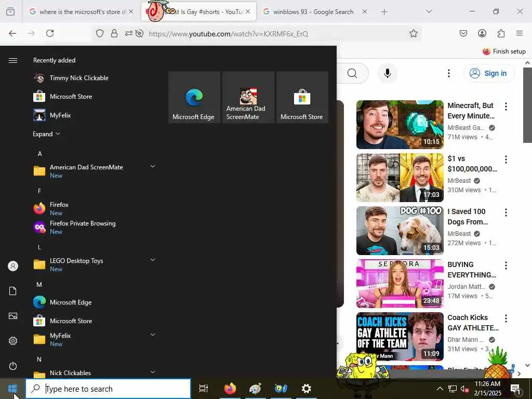Screen dimensions: 532x399
Task: Open the network status tray icon
Action: coord(453,389)
